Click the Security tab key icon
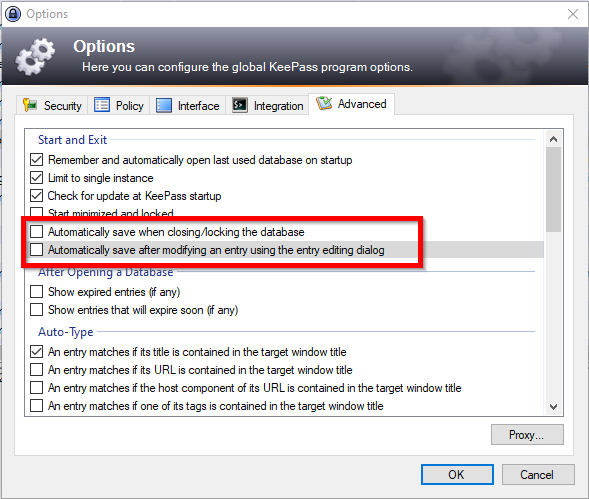Image resolution: width=589 pixels, height=499 pixels. (30, 105)
